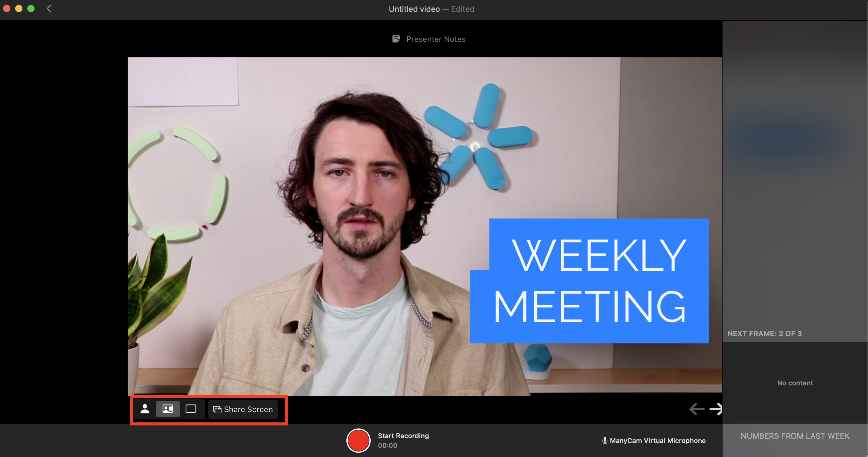This screenshot has height=457, width=868.
Task: Select the picture-in-picture layout icon
Action: [x=168, y=409]
